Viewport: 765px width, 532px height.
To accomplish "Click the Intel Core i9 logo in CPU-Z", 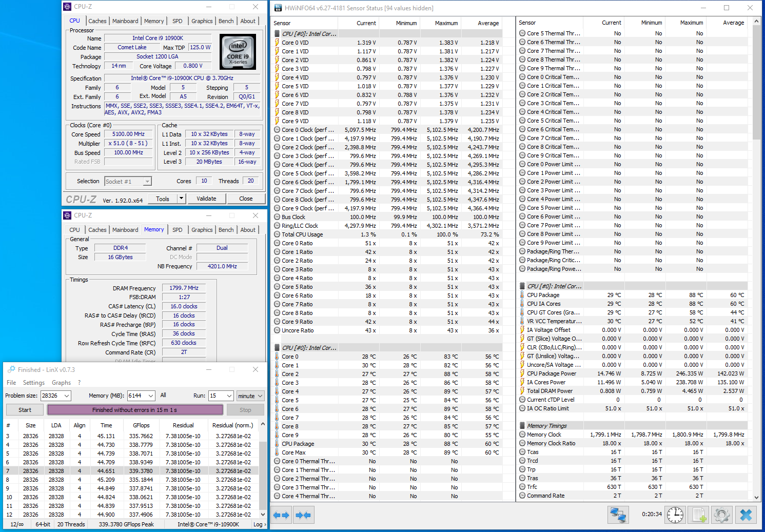I will point(238,52).
